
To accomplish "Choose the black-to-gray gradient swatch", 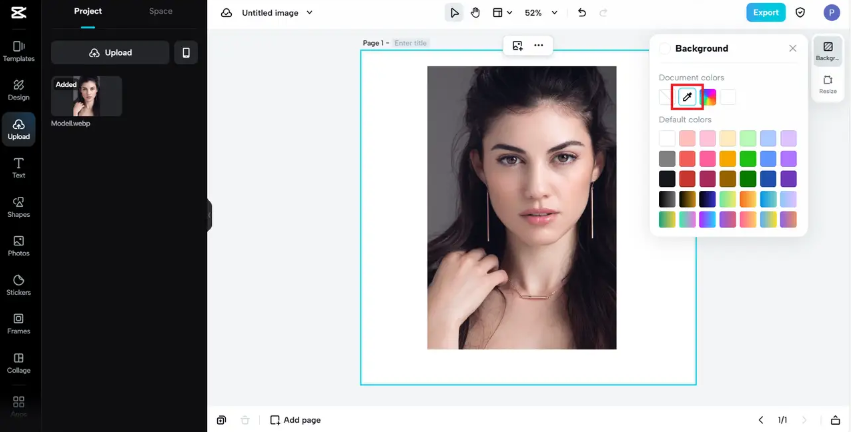I will [x=667, y=199].
